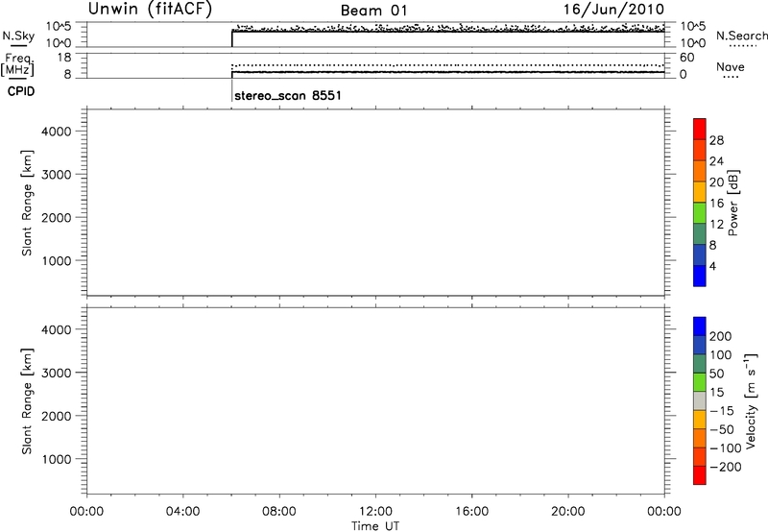
Task: Select the gray Velocity swatch between 15 and -15
Action: click(x=700, y=401)
